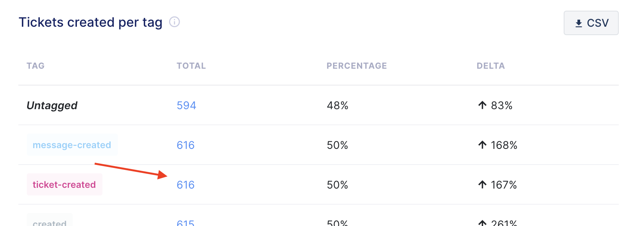This screenshot has width=644, height=226.
Task: Select the DELTA column header
Action: (491, 66)
